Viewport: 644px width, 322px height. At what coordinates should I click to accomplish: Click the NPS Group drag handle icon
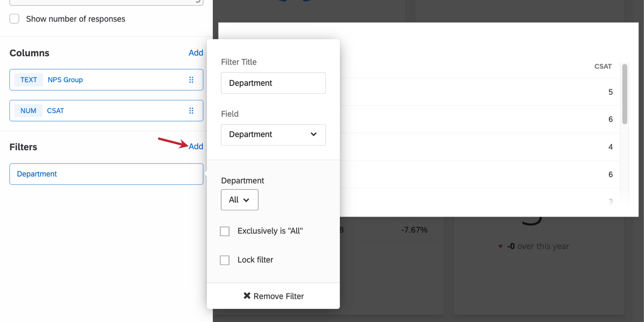pyautogui.click(x=191, y=80)
